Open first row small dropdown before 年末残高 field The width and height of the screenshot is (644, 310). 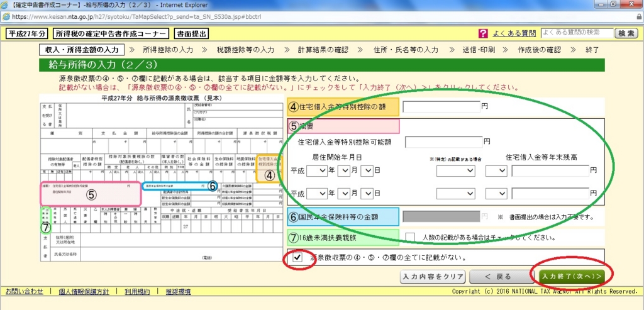[x=496, y=170]
